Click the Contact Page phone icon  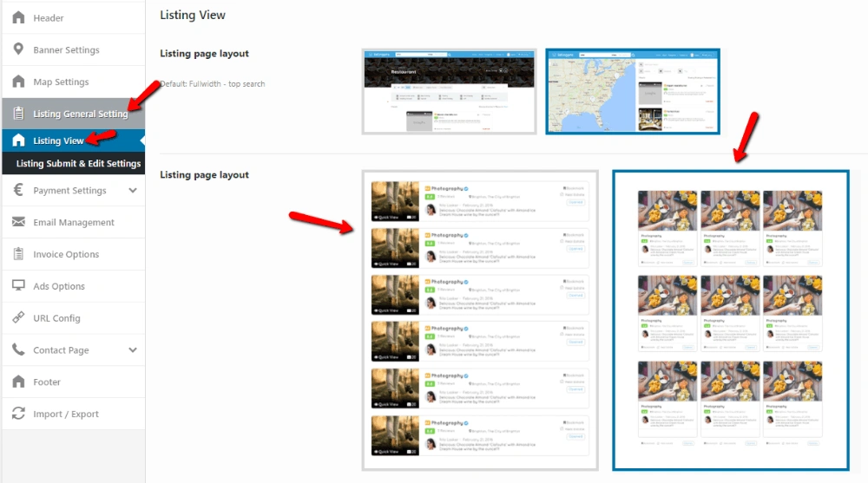click(x=18, y=350)
